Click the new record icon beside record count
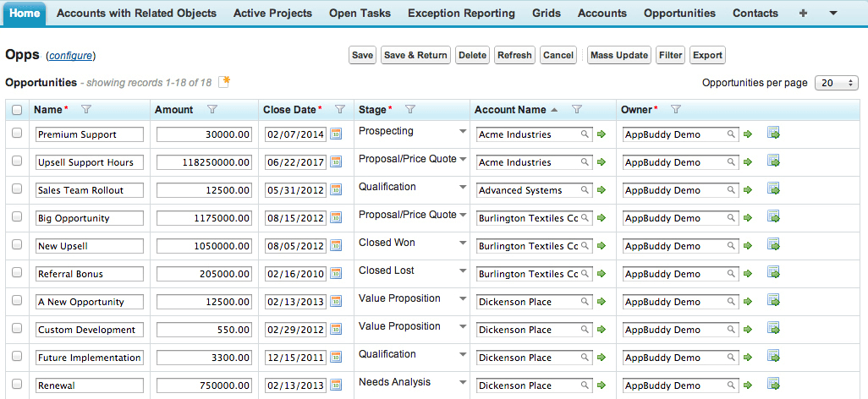 [x=224, y=82]
